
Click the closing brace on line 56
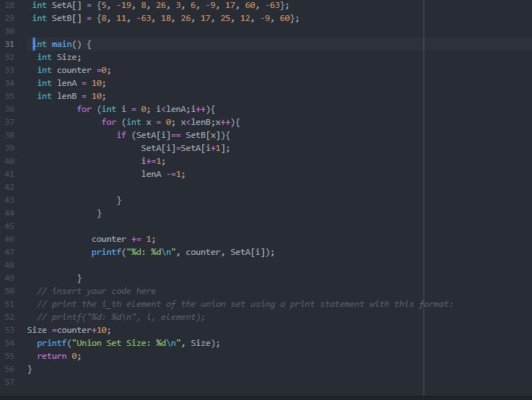[x=30, y=369]
